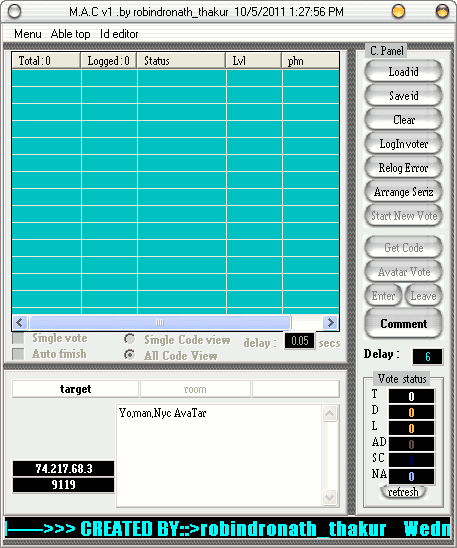The width and height of the screenshot is (457, 548).
Task: Open the Able top menu
Action: click(x=70, y=34)
